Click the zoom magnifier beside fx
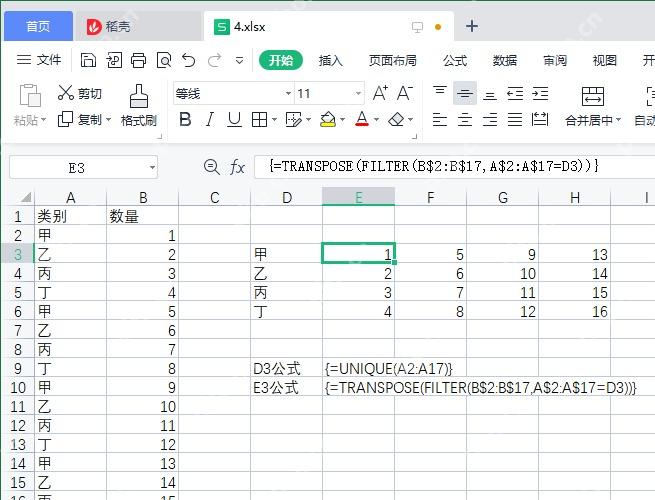The image size is (655, 500). [x=212, y=167]
